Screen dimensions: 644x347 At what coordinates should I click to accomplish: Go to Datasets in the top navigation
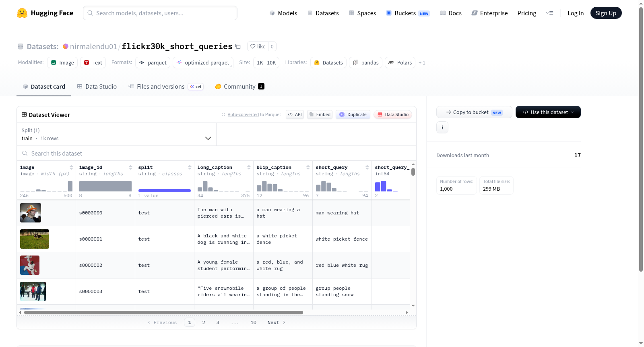pyautogui.click(x=323, y=13)
